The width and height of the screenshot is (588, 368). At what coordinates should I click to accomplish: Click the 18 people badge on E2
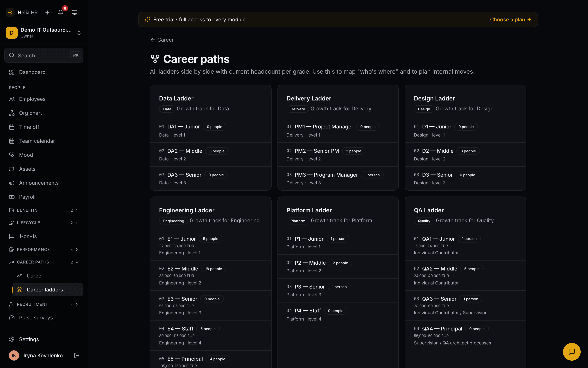point(213,269)
